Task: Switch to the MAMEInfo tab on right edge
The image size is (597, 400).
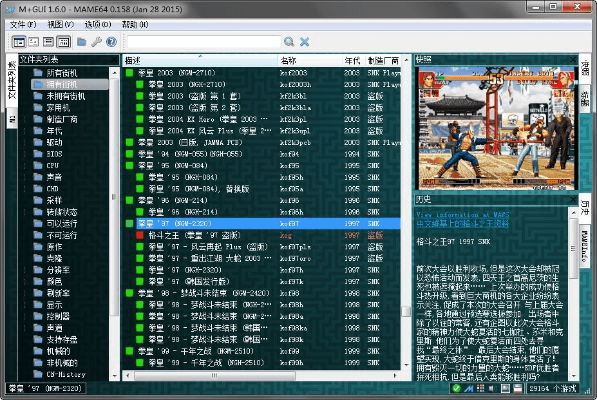Action: (584, 247)
